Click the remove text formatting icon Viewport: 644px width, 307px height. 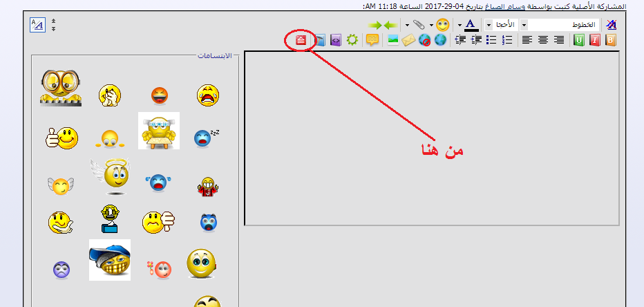point(611,25)
